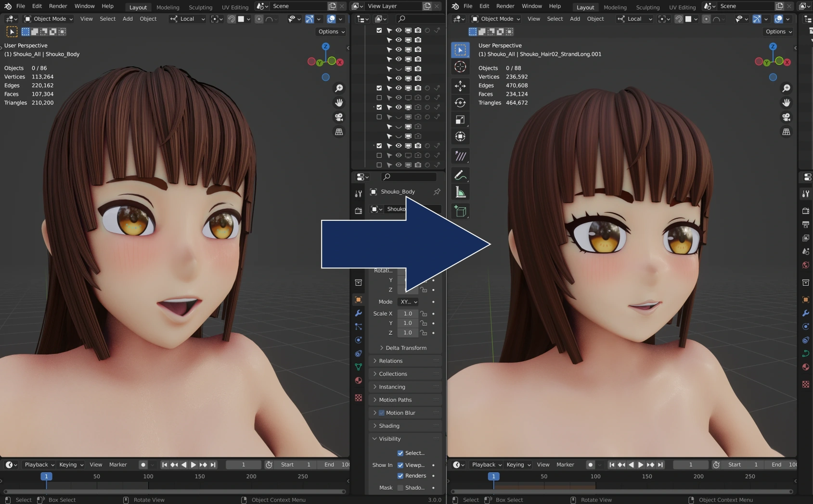Click zoom magnifier icon in left viewport
This screenshot has width=813, height=504.
pyautogui.click(x=339, y=88)
